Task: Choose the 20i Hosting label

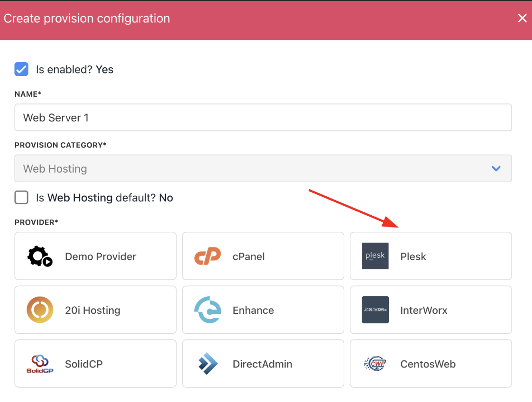Action: pos(92,310)
